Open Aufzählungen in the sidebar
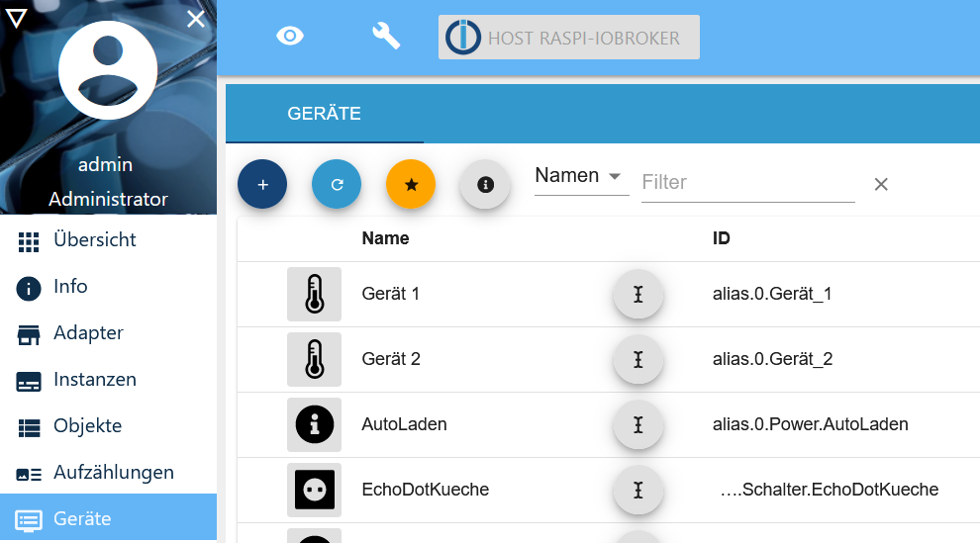980x543 pixels. click(108, 473)
